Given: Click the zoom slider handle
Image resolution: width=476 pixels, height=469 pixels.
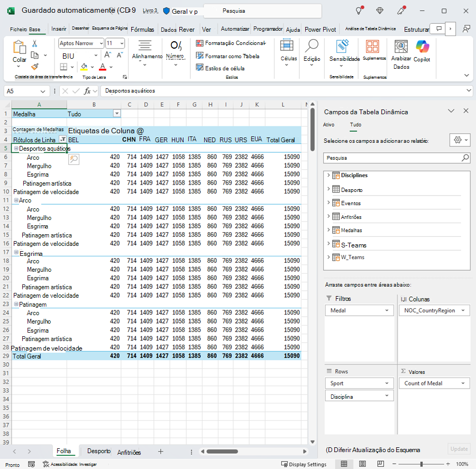Looking at the screenshot, I should (422, 464).
